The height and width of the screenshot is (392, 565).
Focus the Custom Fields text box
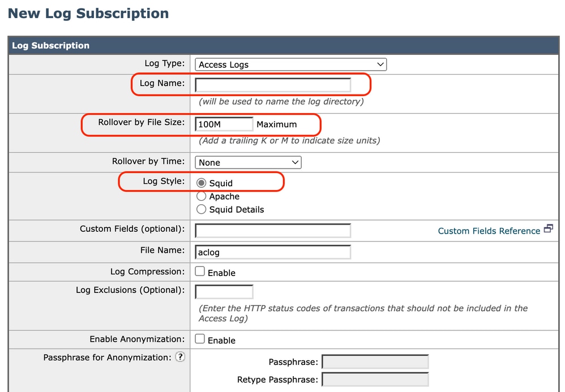pos(273,231)
